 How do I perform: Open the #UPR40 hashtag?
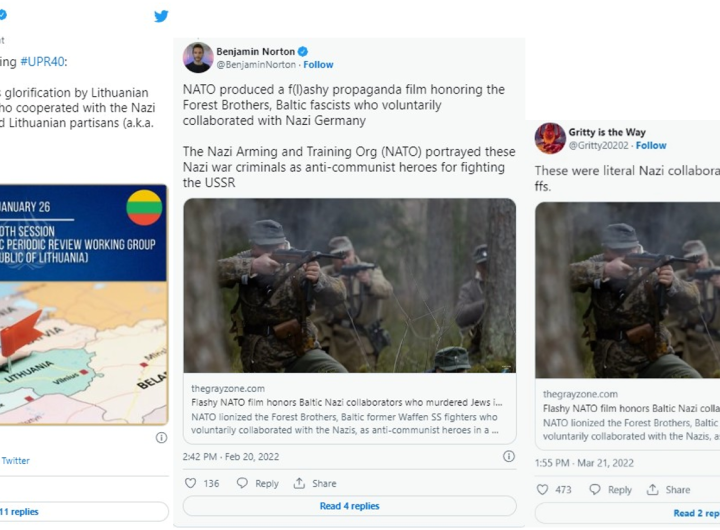coord(42,61)
